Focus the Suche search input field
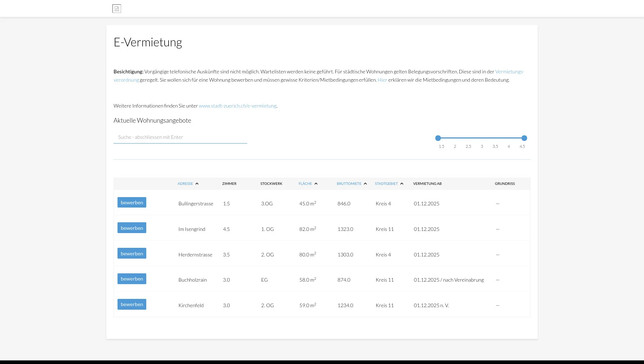This screenshot has width=644, height=364. coord(180,137)
